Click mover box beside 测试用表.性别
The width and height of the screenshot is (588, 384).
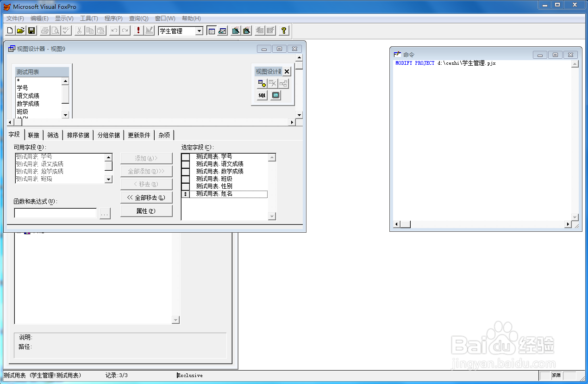tap(186, 186)
